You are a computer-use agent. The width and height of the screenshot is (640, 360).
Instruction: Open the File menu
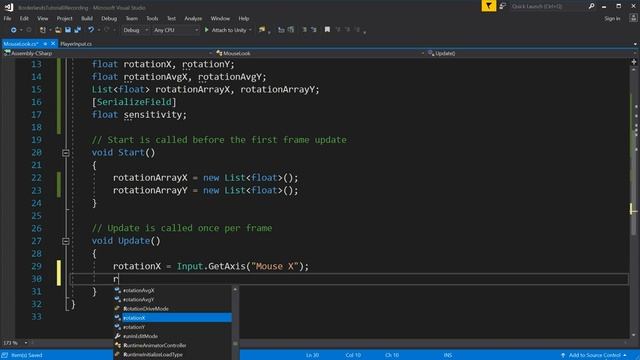pos(7,18)
